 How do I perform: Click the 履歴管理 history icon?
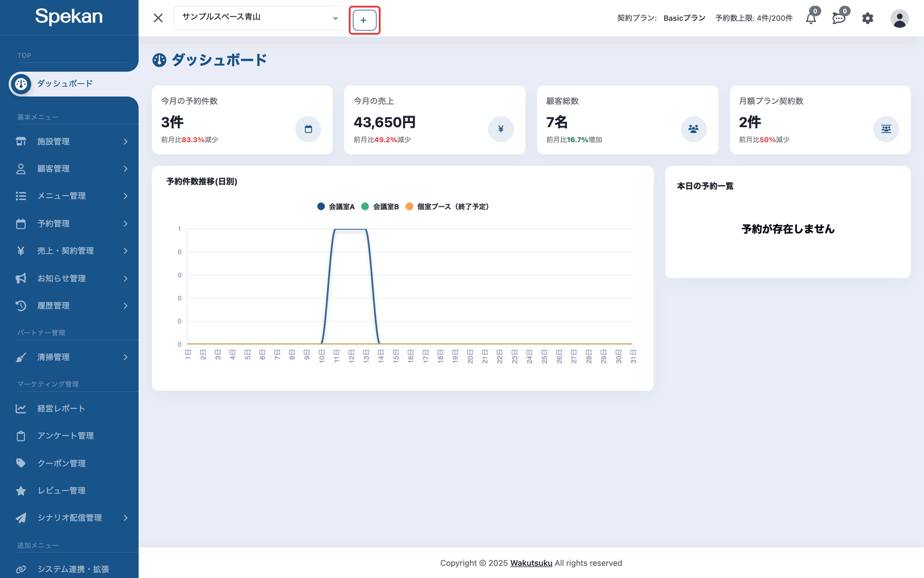coord(21,306)
